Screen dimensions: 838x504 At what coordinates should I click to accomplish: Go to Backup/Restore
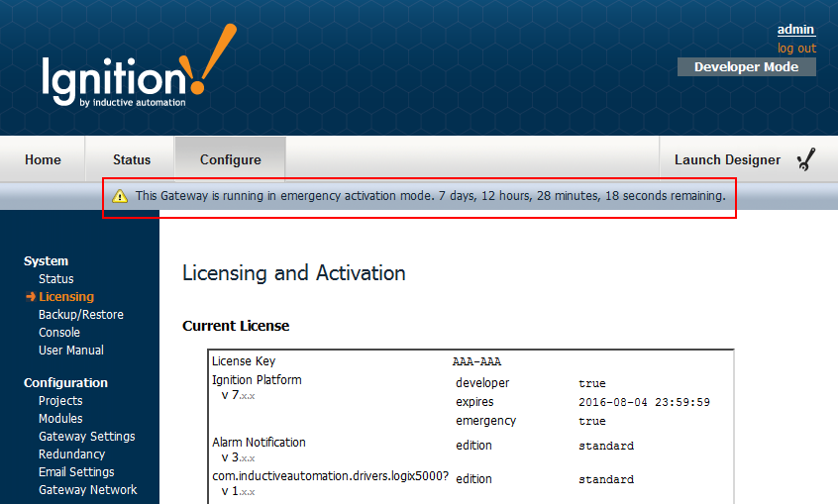(x=80, y=314)
